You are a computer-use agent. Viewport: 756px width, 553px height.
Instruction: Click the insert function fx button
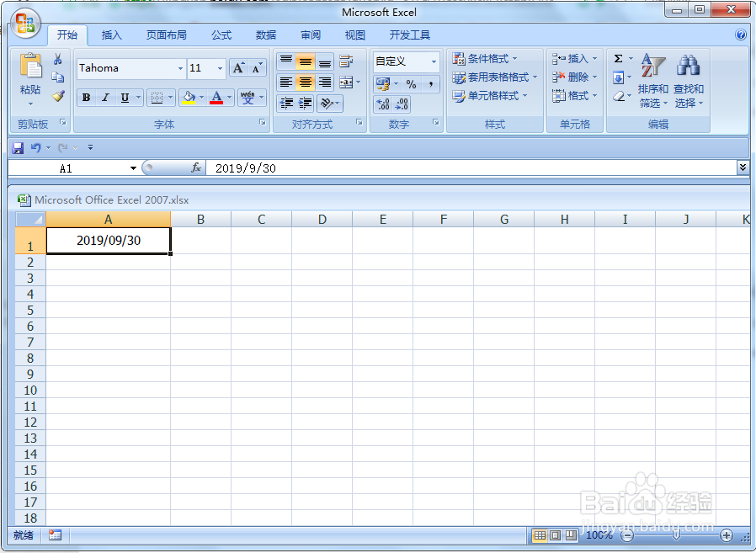[x=196, y=167]
